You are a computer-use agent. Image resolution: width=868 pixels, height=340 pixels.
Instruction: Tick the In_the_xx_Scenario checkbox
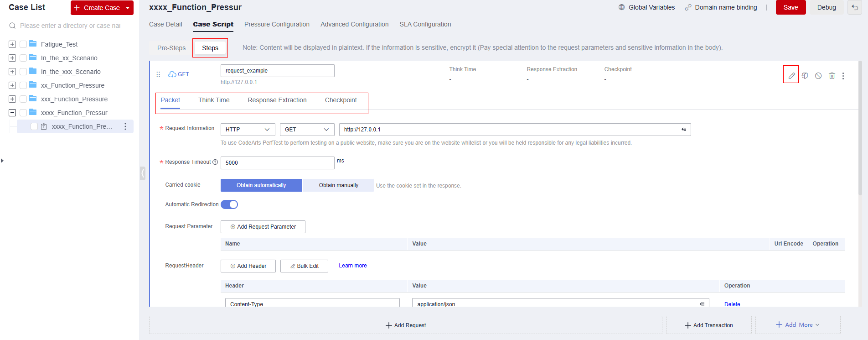23,58
